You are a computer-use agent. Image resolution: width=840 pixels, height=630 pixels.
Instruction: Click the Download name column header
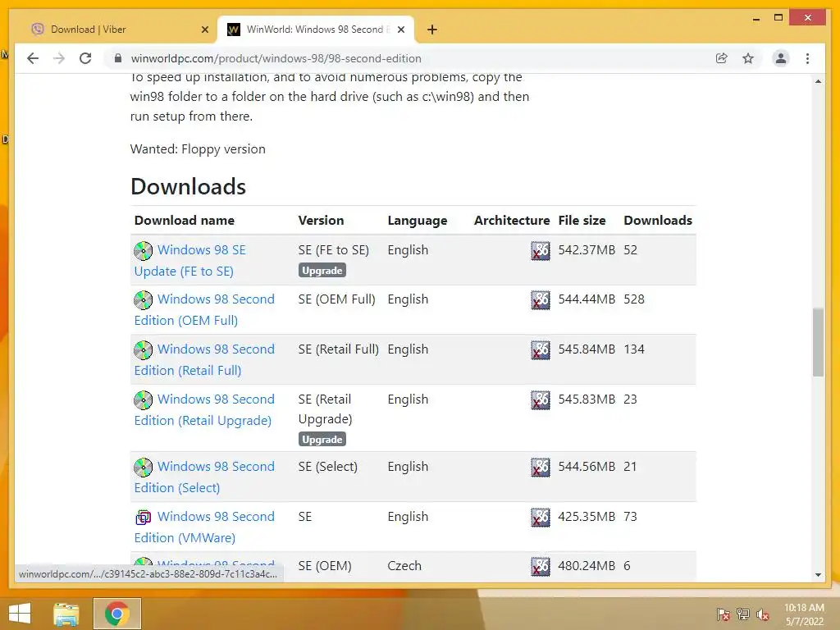(185, 220)
